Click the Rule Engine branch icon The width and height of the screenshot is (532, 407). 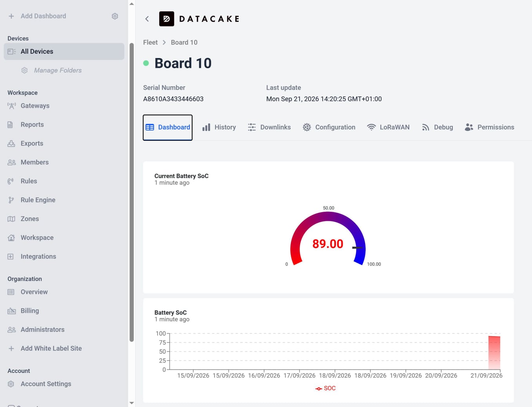(11, 200)
